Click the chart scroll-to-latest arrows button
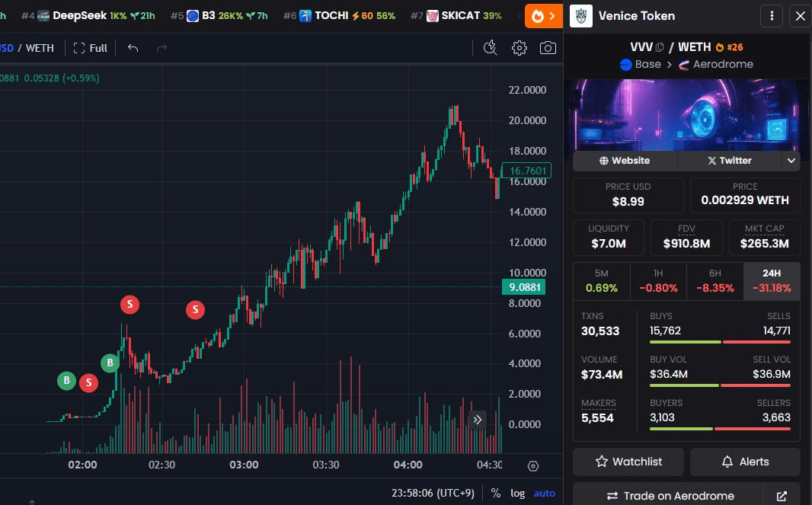This screenshot has width=812, height=505. click(x=477, y=420)
